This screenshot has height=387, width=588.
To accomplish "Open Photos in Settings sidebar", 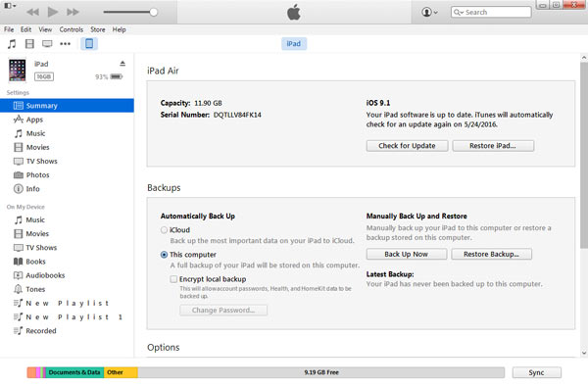I will pos(67,175).
